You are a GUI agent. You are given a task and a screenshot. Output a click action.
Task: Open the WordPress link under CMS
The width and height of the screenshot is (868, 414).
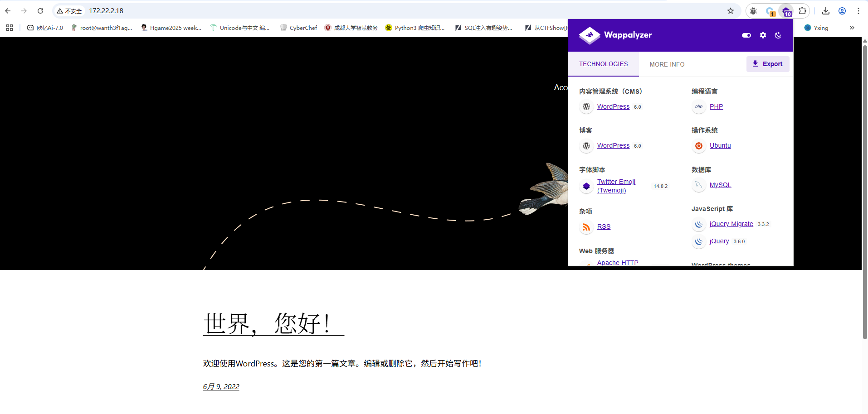point(613,106)
